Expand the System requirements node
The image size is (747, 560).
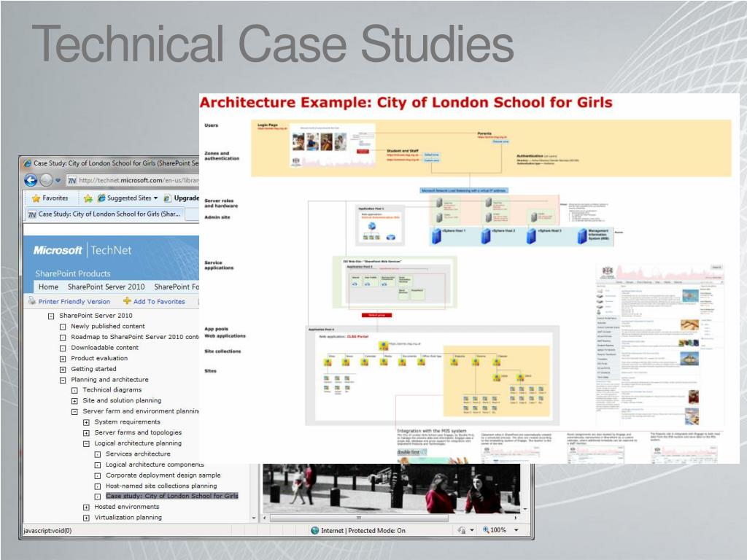click(x=86, y=422)
